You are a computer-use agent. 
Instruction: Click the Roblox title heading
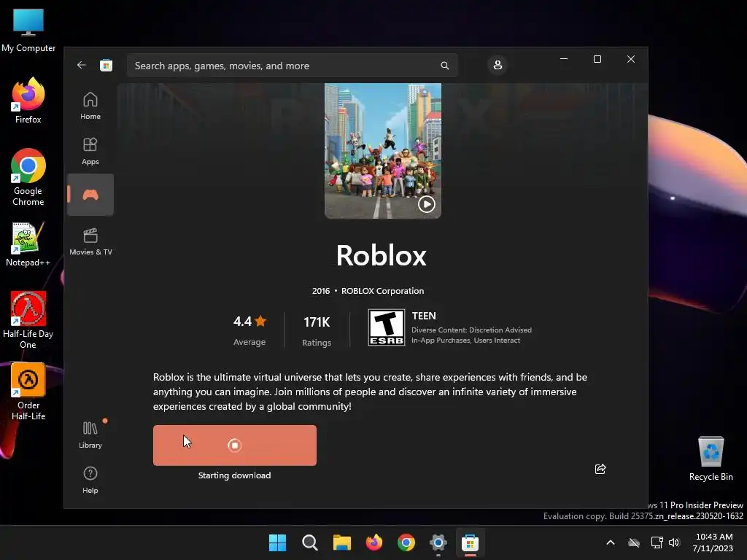pyautogui.click(x=381, y=256)
